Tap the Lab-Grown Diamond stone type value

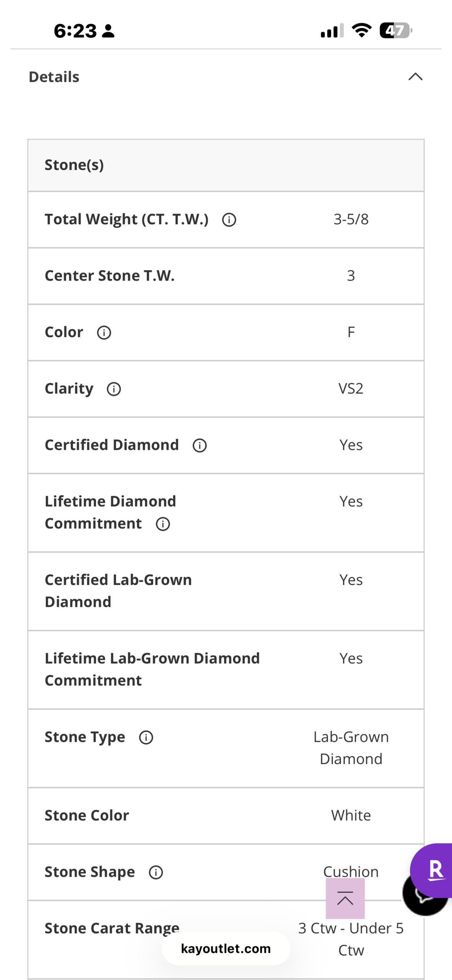click(x=351, y=748)
